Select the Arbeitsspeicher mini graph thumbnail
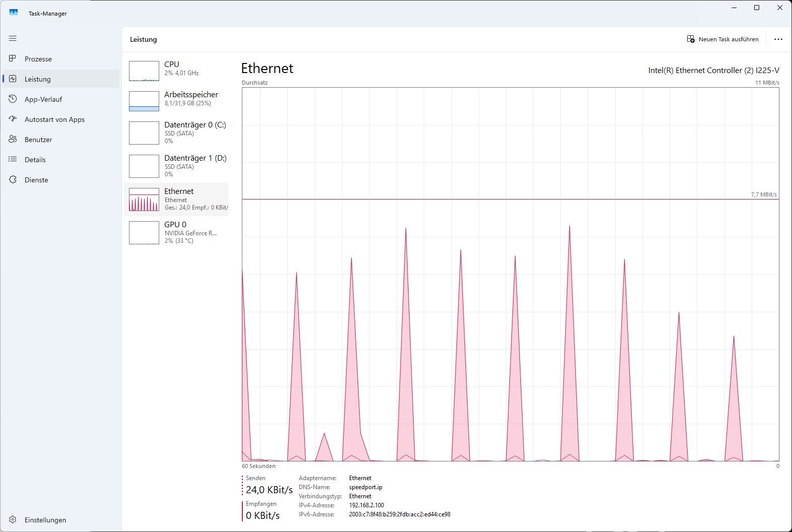Image resolution: width=792 pixels, height=532 pixels. tap(144, 101)
